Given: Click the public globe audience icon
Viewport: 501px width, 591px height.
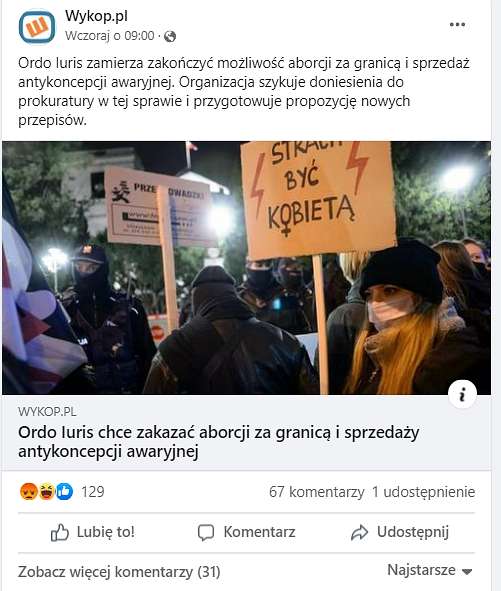Looking at the screenshot, I should 170,36.
